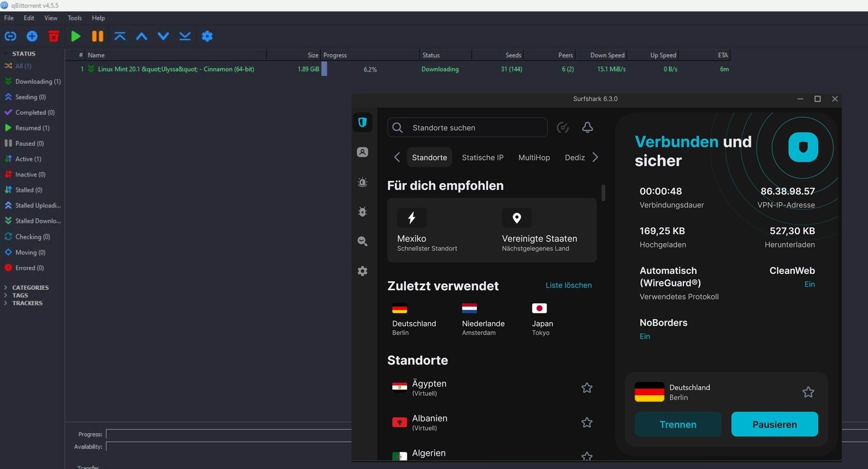
Task: Pause all torrents via toolbar
Action: tap(97, 36)
